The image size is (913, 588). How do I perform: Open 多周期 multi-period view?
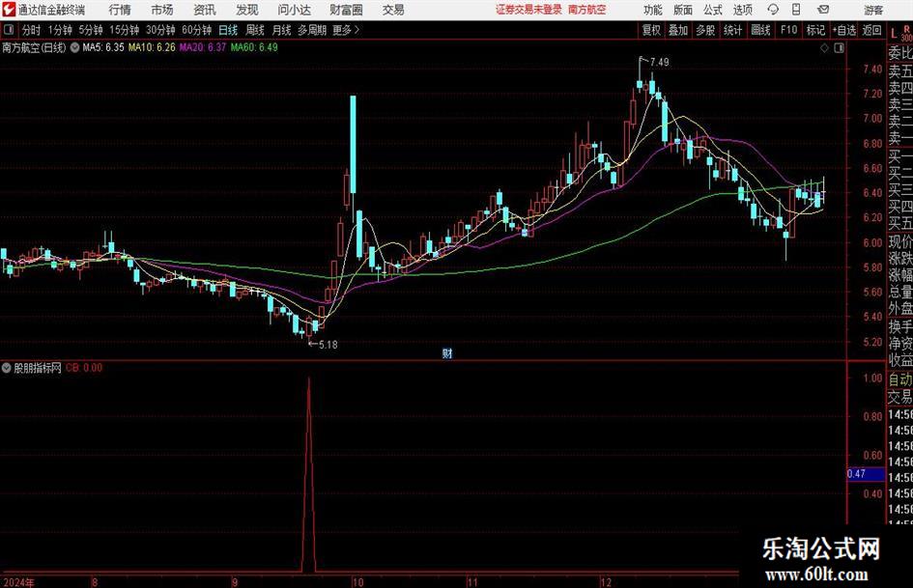click(x=312, y=30)
